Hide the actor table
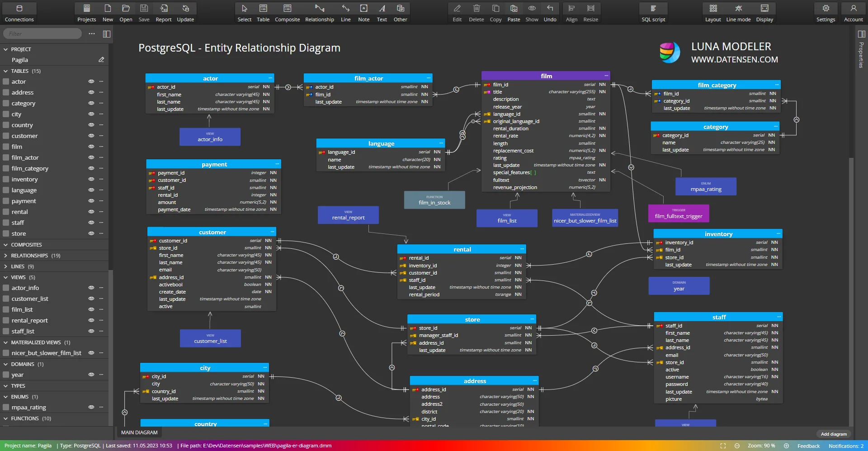 (x=91, y=81)
